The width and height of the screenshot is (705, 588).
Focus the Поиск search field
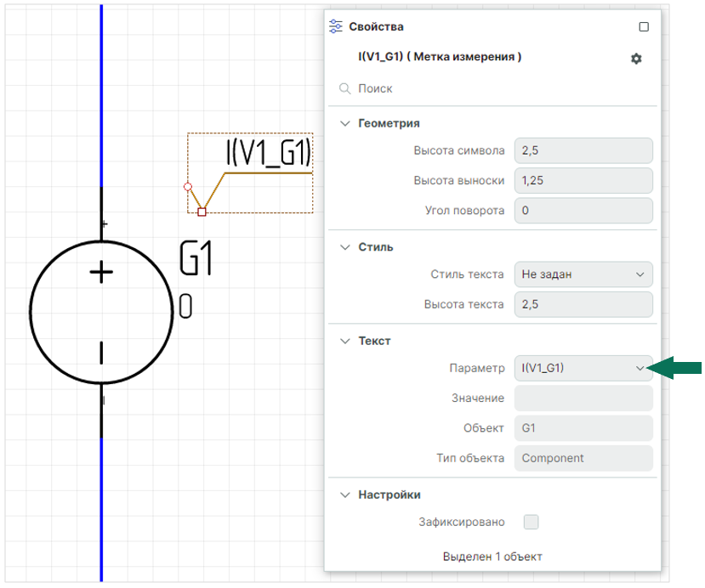click(x=492, y=88)
